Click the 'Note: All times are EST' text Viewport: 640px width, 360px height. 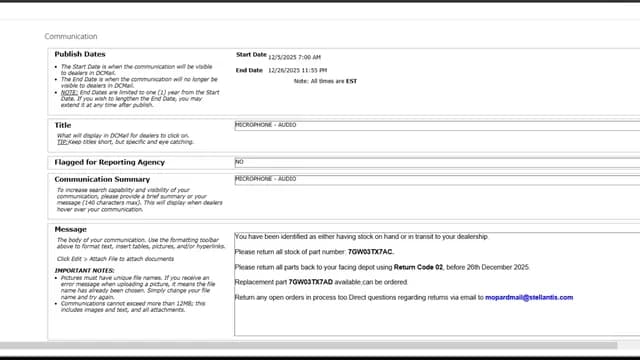tap(325, 81)
